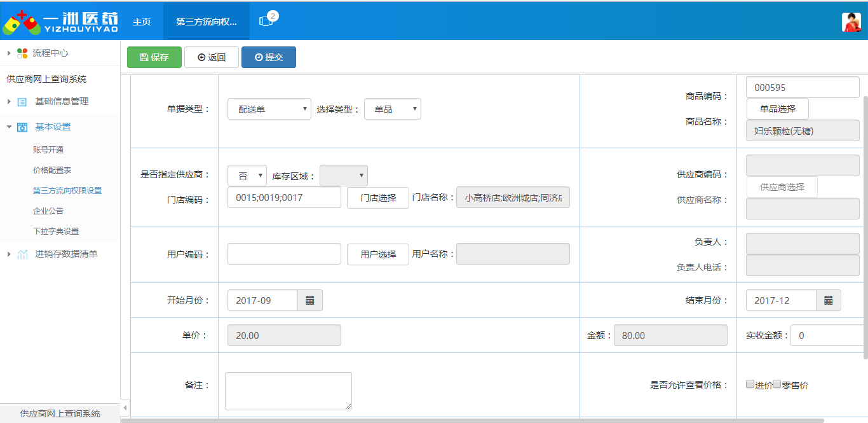
Task: Open the calendar picker for 开始月份
Action: (310, 301)
